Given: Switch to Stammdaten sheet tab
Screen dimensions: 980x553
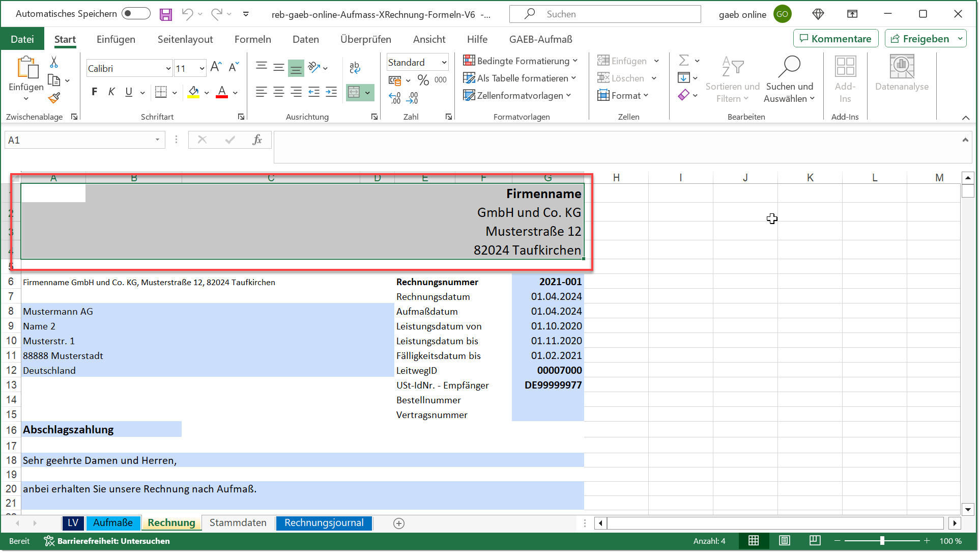Looking at the screenshot, I should click(238, 523).
